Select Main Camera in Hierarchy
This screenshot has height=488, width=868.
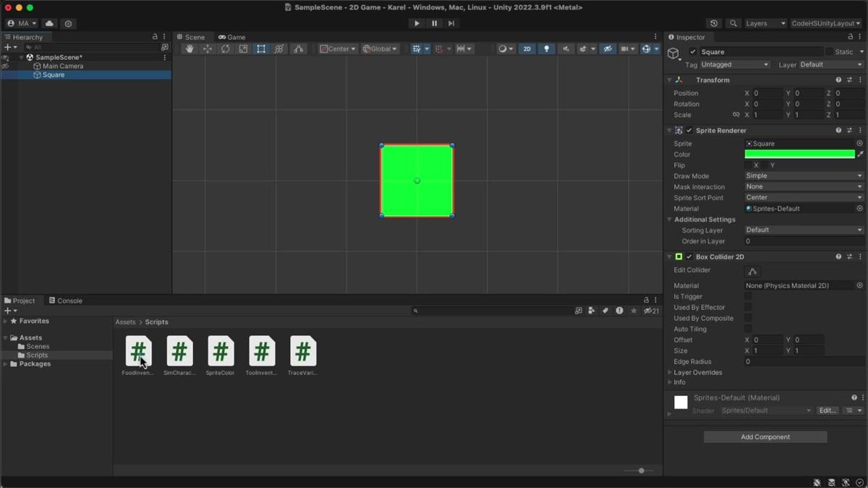pos(63,66)
